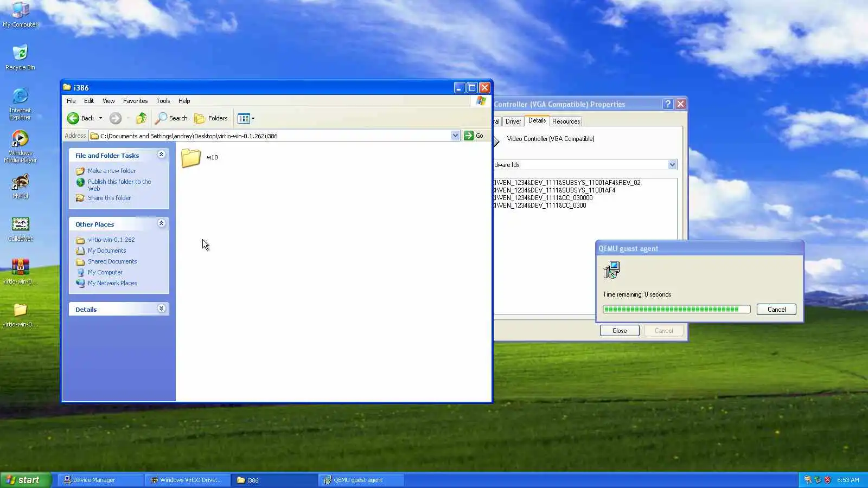This screenshot has width=868, height=488.
Task: Switch to the Driver tab in Properties
Action: (x=513, y=121)
